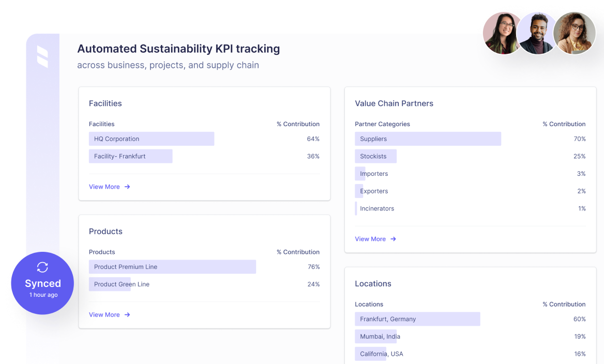Select the rightmost avatar with curly hair
This screenshot has width=604, height=364.
click(x=575, y=33)
